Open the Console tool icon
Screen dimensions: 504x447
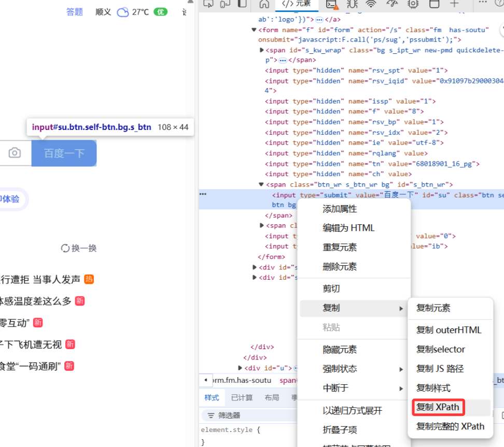[x=332, y=4]
